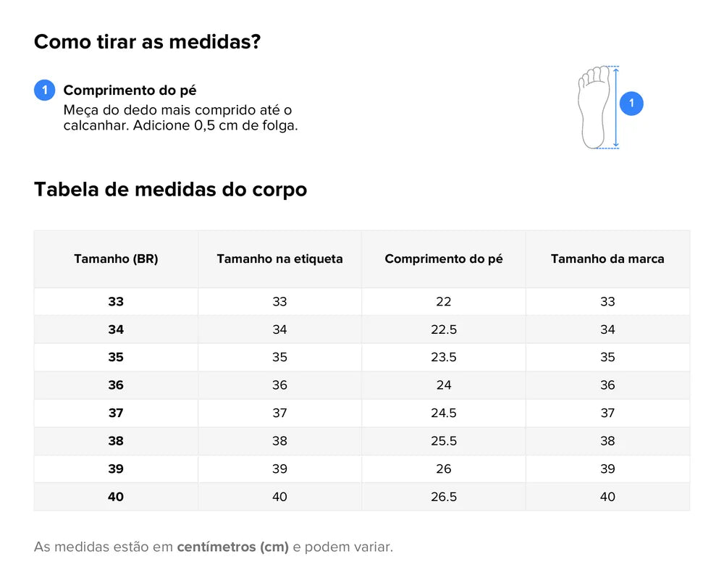Click the 'Como tirar as medidas?' heading

[147, 42]
